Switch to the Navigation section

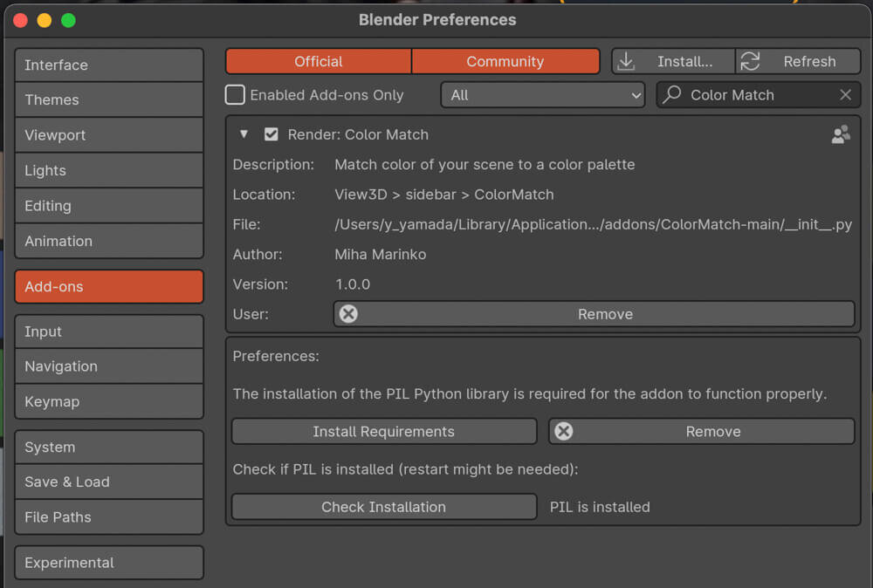[109, 366]
